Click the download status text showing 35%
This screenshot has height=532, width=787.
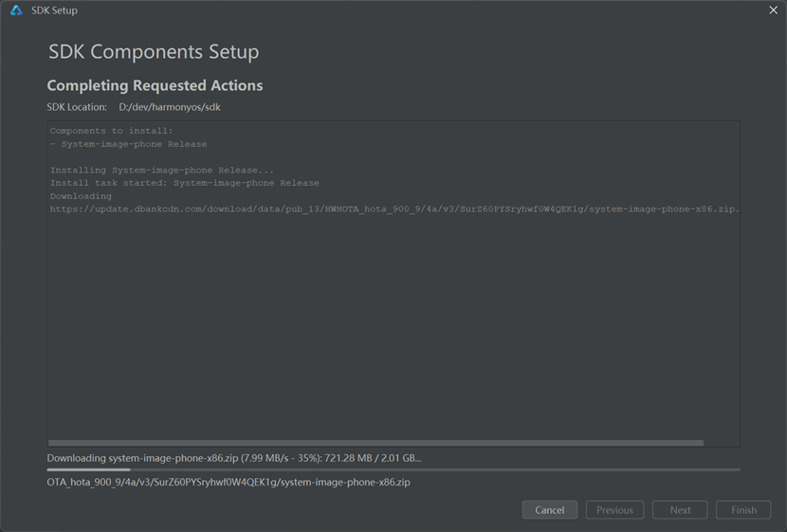pyautogui.click(x=234, y=458)
